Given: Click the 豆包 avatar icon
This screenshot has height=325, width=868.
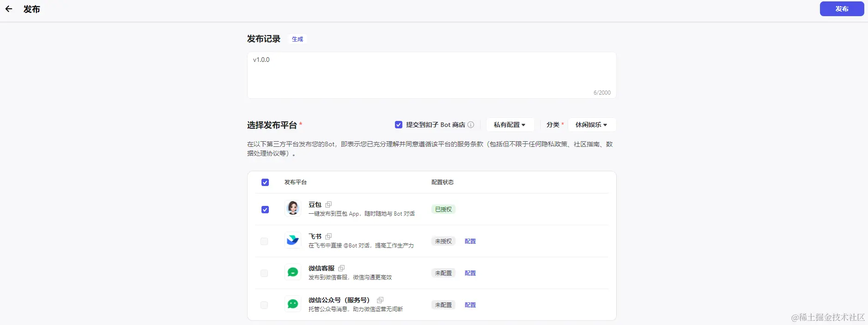Looking at the screenshot, I should pos(293,209).
